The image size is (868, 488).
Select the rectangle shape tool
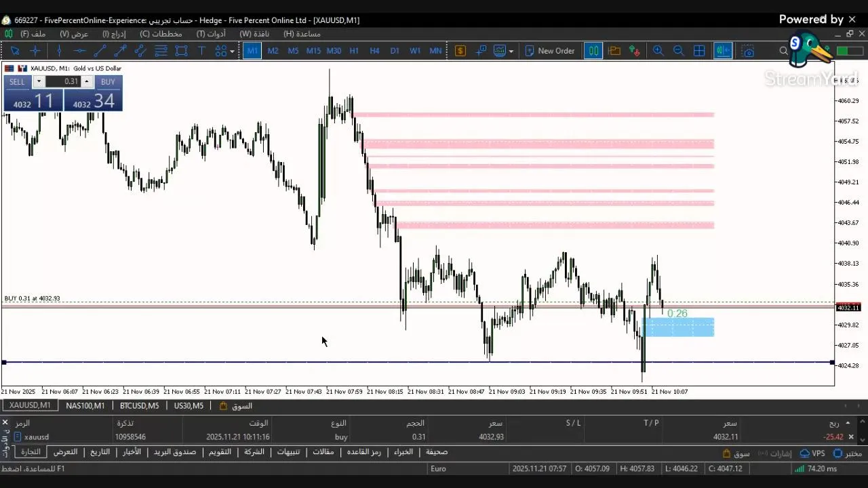[181, 51]
